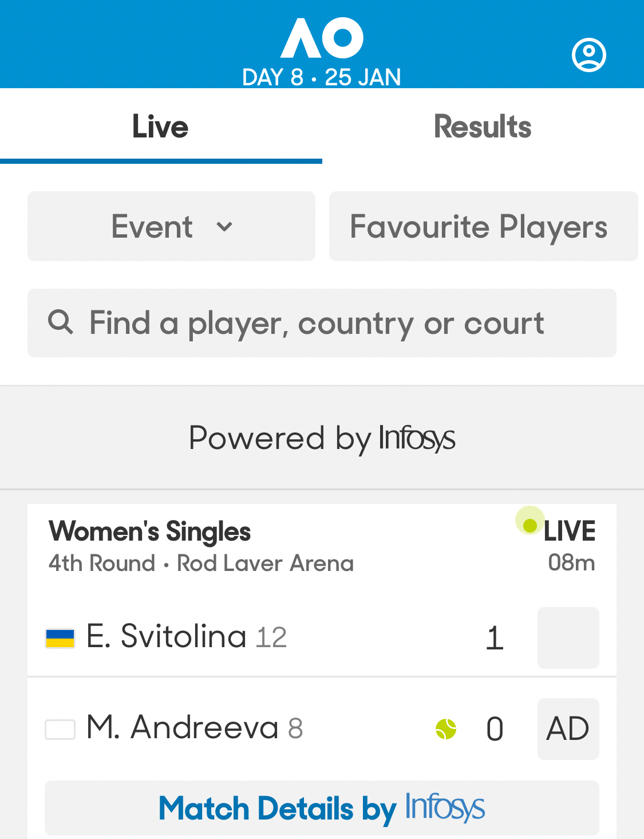The height and width of the screenshot is (839, 644).
Task: Click the Infosys logo in banner
Action: coord(417,439)
